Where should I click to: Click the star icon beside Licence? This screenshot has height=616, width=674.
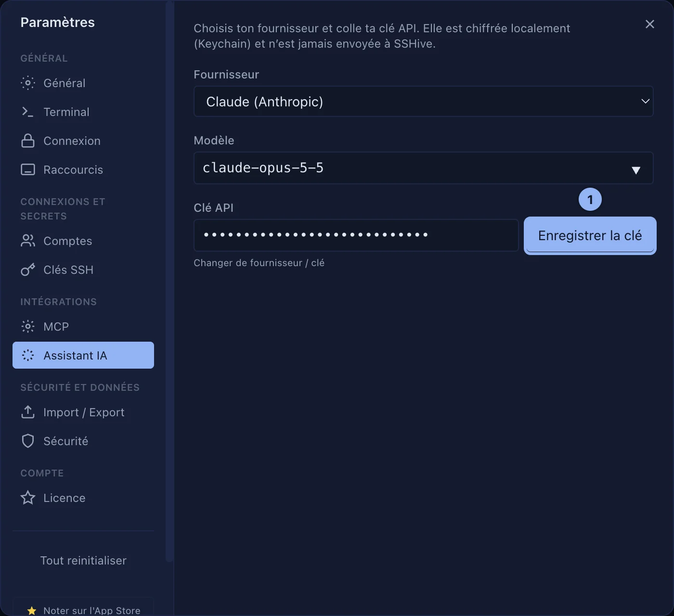28,498
